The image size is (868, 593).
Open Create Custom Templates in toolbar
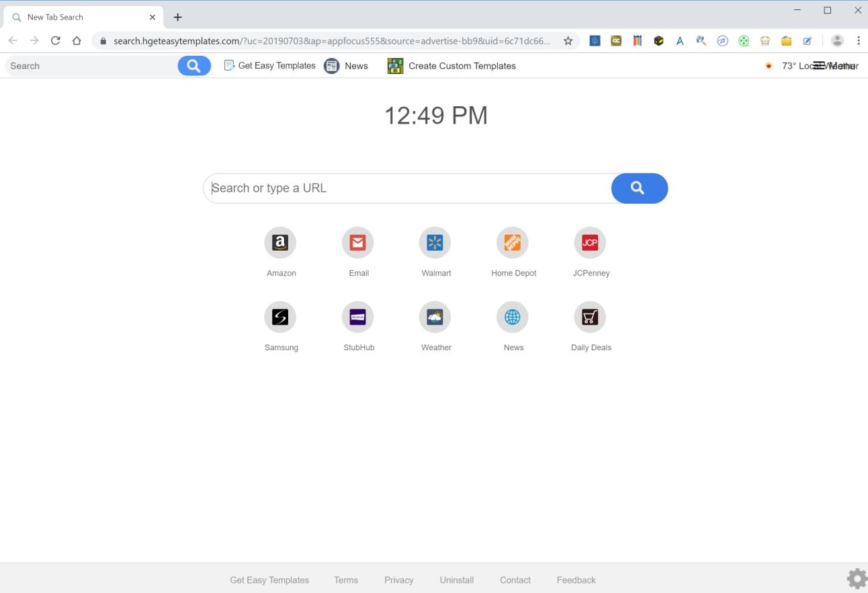coord(451,66)
